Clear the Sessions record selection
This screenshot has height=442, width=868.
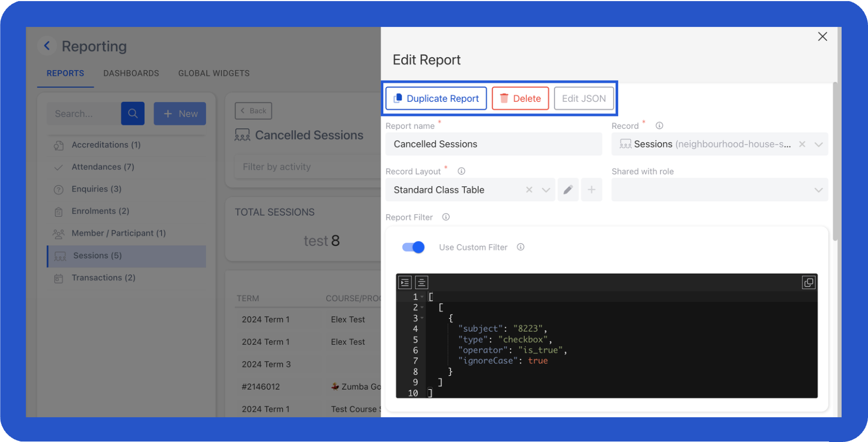click(802, 144)
